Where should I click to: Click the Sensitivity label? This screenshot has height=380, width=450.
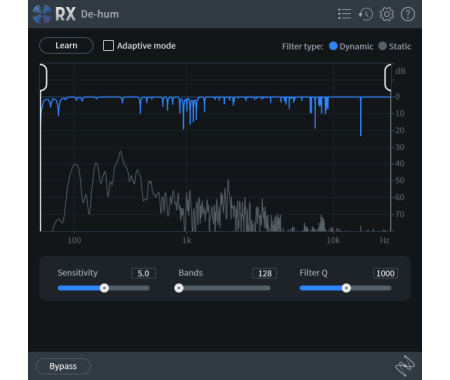tap(77, 273)
